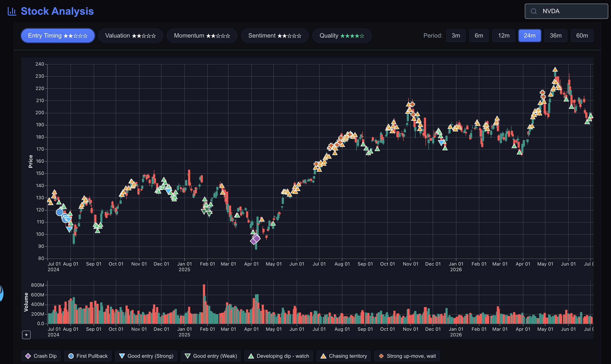Click the bar chart logo icon
The image size is (611, 364).
tap(12, 11)
